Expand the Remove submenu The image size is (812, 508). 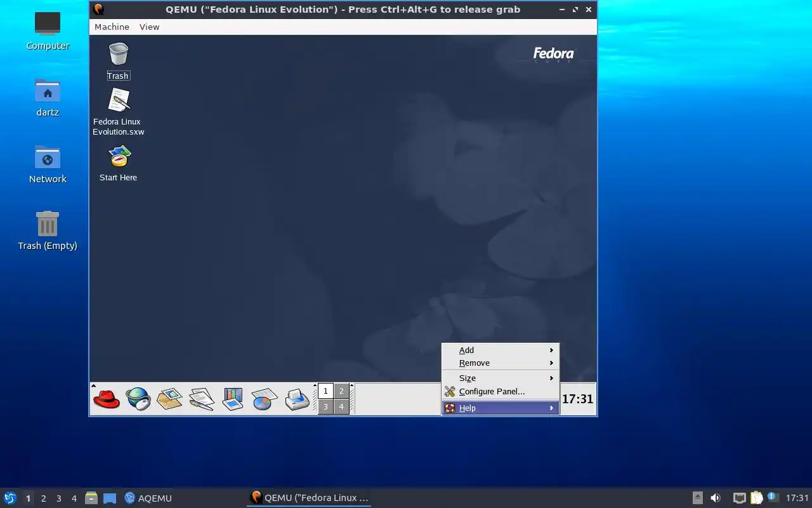click(500, 363)
